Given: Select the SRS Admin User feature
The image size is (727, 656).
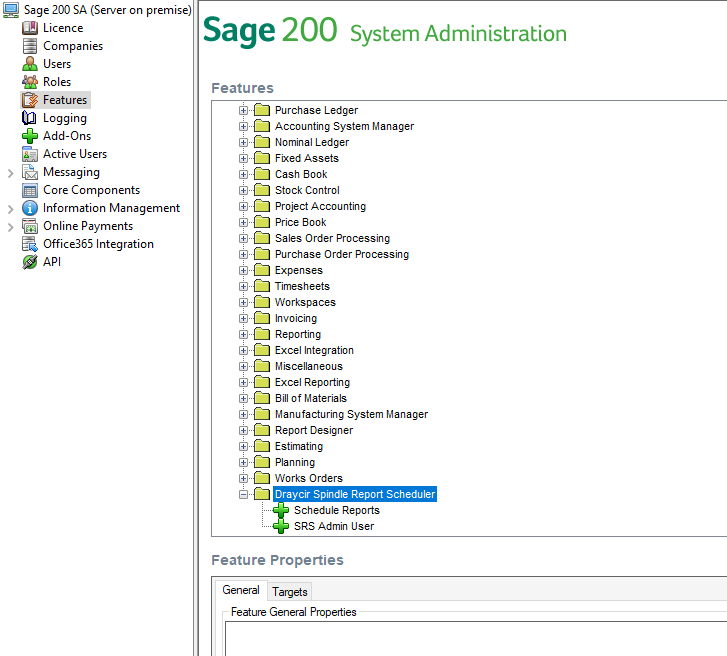Looking at the screenshot, I should (334, 526).
